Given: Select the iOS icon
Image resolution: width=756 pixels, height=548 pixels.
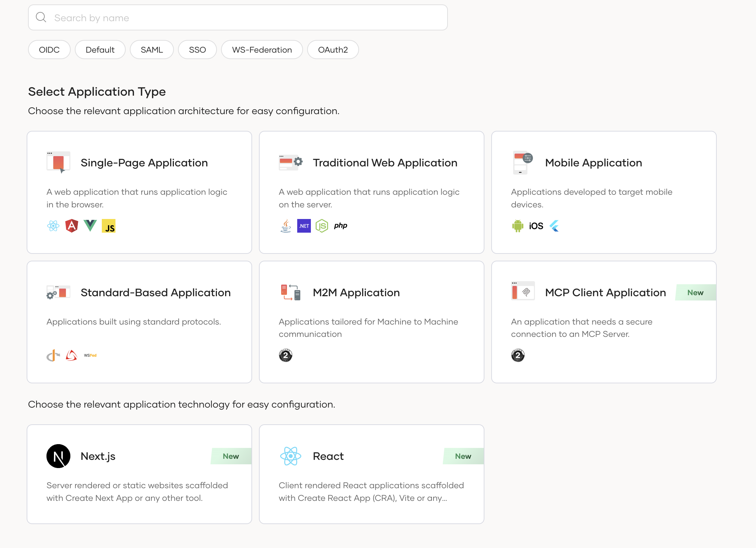Looking at the screenshot, I should tap(535, 226).
